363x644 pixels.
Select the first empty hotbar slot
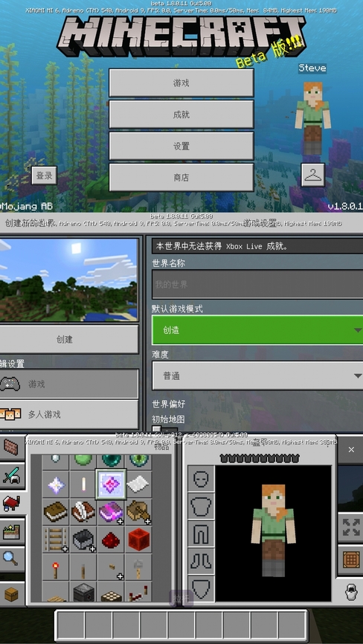(x=71, y=625)
